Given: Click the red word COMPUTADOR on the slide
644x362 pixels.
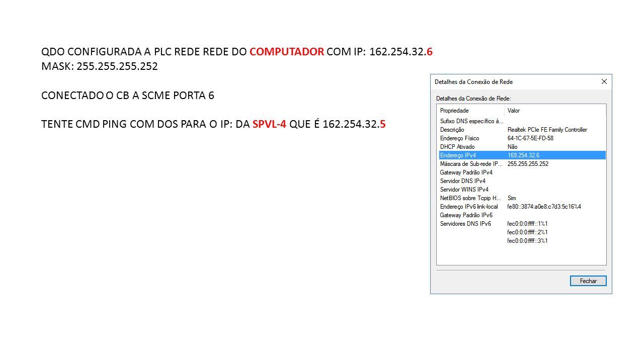Looking at the screenshot, I should pyautogui.click(x=286, y=52).
